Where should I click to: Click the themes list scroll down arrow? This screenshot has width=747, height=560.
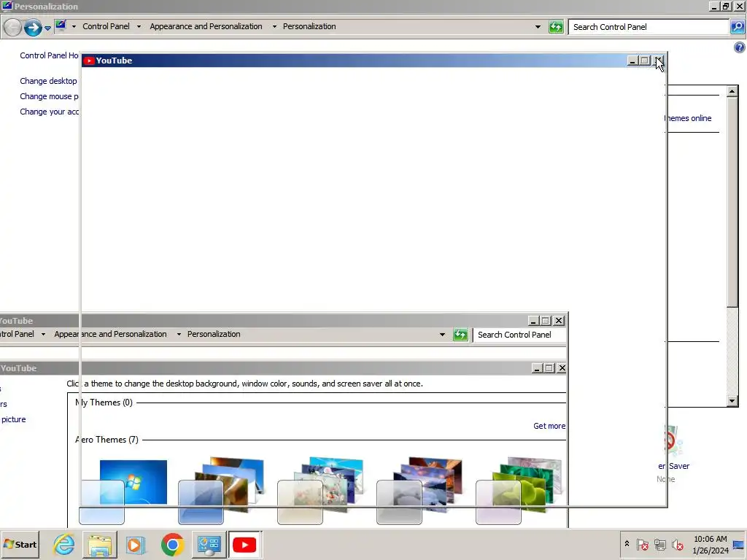pyautogui.click(x=732, y=401)
